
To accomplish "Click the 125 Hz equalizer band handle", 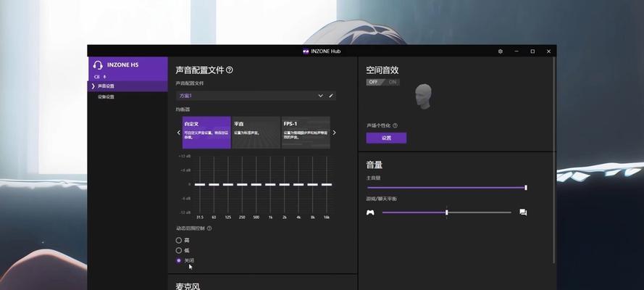I will pos(228,184).
